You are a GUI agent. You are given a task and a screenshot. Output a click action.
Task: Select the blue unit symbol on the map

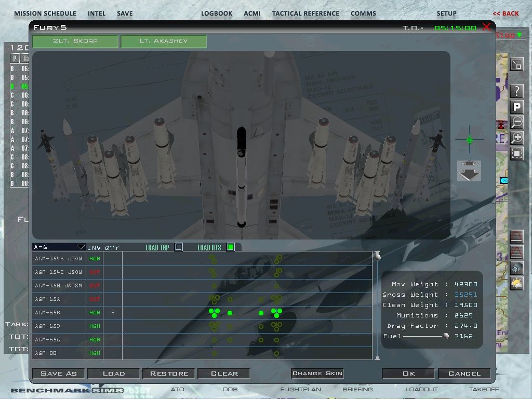coord(504,180)
